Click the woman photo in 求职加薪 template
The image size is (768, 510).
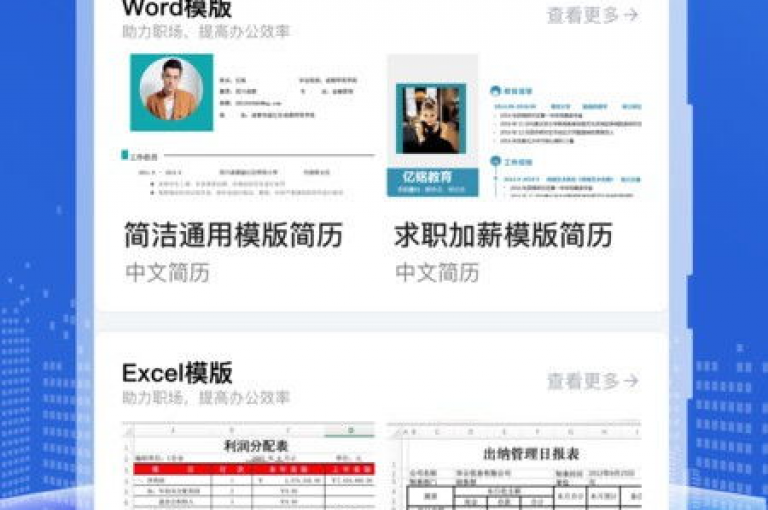coord(431,119)
